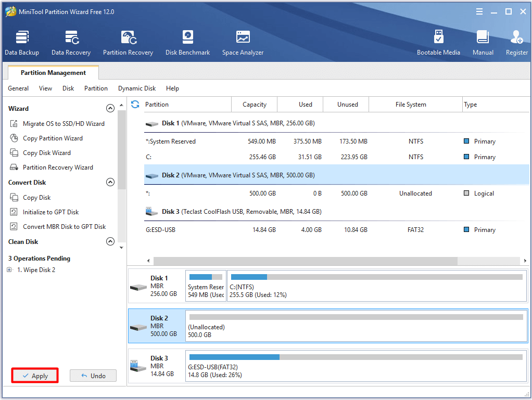This screenshot has width=532, height=400.
Task: Click the Primary type swatch in the G:ESD-USB row
Action: (x=466, y=229)
